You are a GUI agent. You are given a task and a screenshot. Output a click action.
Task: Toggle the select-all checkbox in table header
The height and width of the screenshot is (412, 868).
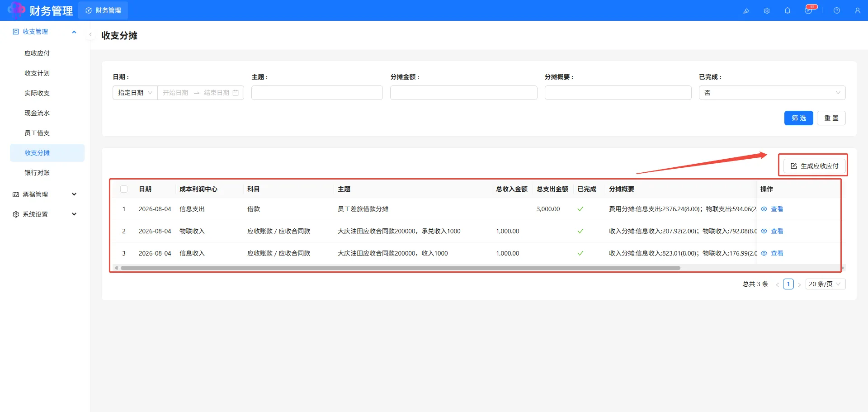[124, 189]
